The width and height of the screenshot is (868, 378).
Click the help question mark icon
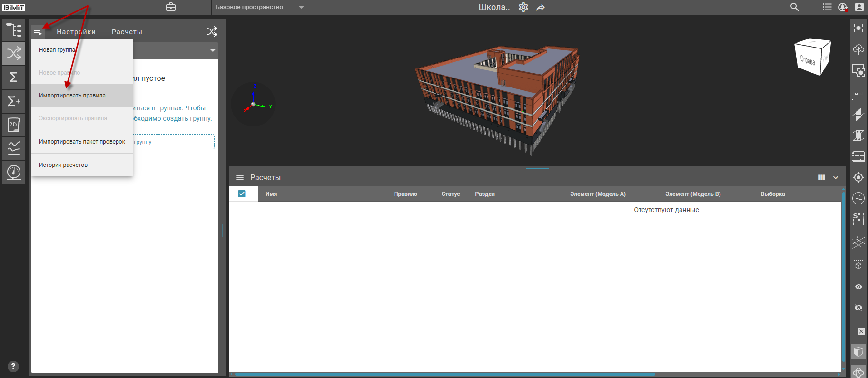click(13, 366)
